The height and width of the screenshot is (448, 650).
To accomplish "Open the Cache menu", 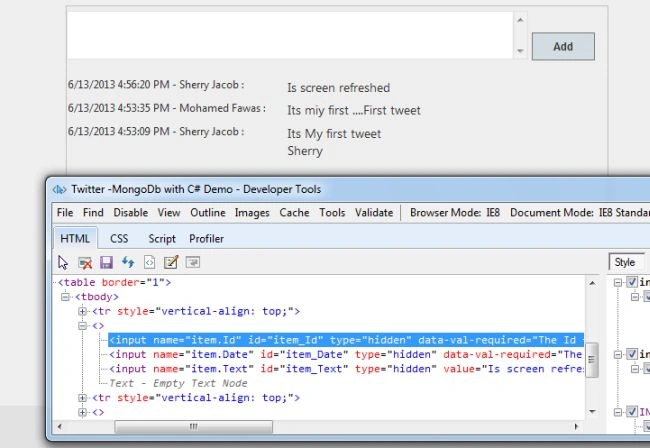I will (294, 213).
